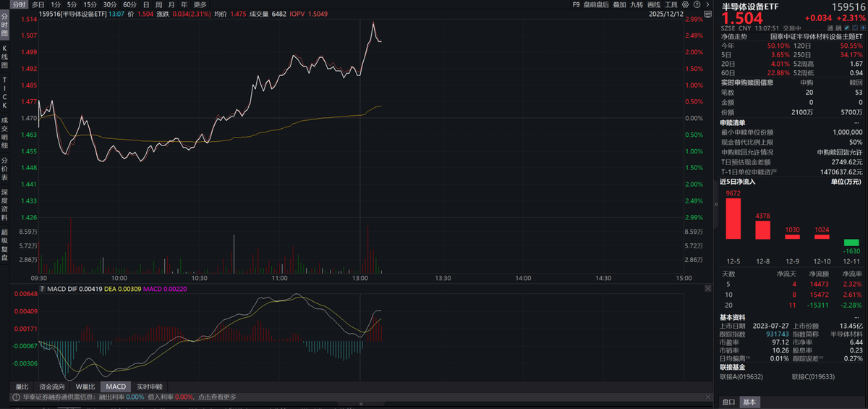Switch to 多日 multi-day view
The height and width of the screenshot is (409, 868).
pos(38,4)
